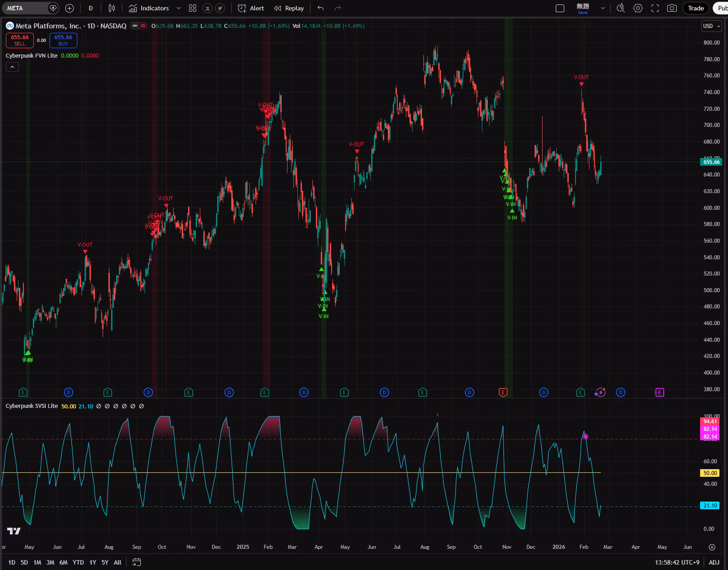The image size is (728, 570).
Task: Click the circled ス quick-access button
Action: pos(207,8)
